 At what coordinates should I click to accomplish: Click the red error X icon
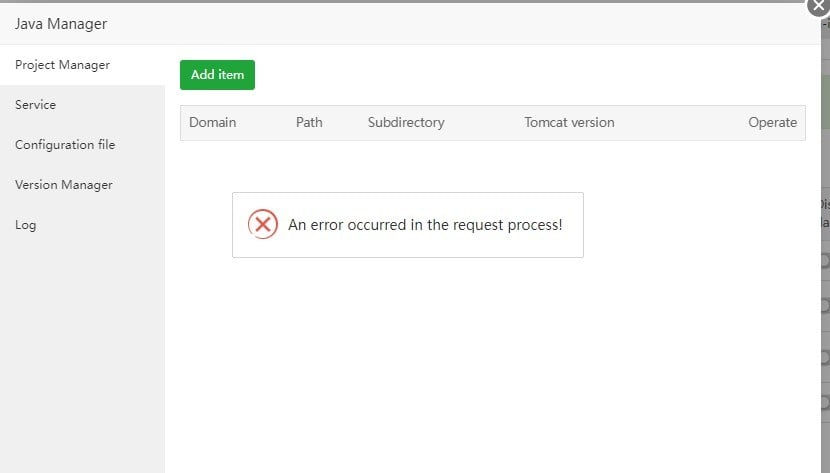(x=262, y=224)
